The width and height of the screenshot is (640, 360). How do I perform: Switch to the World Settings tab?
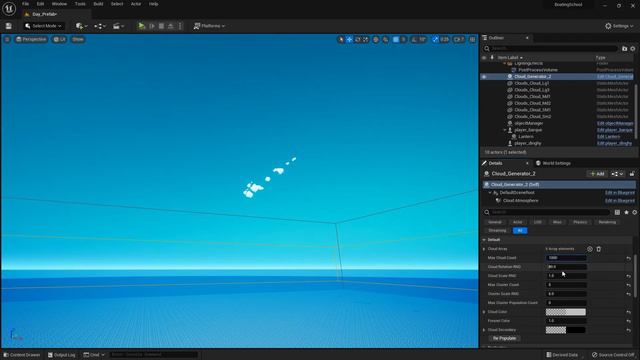553,163
